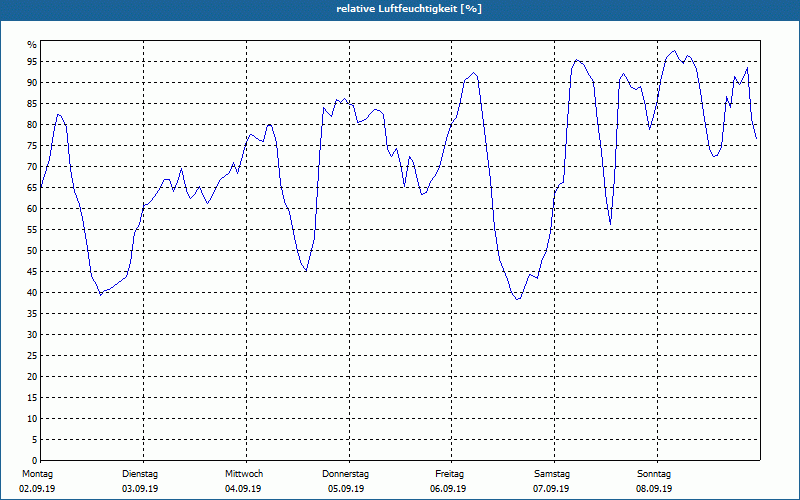Click the '03.09.19' date label
This screenshot has height=500, width=800.
[x=140, y=489]
